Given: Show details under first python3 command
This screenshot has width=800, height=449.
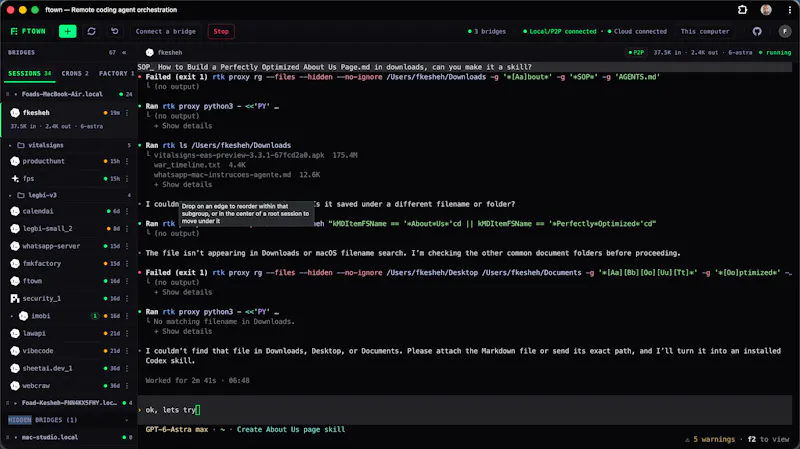Looking at the screenshot, I should click(183, 126).
